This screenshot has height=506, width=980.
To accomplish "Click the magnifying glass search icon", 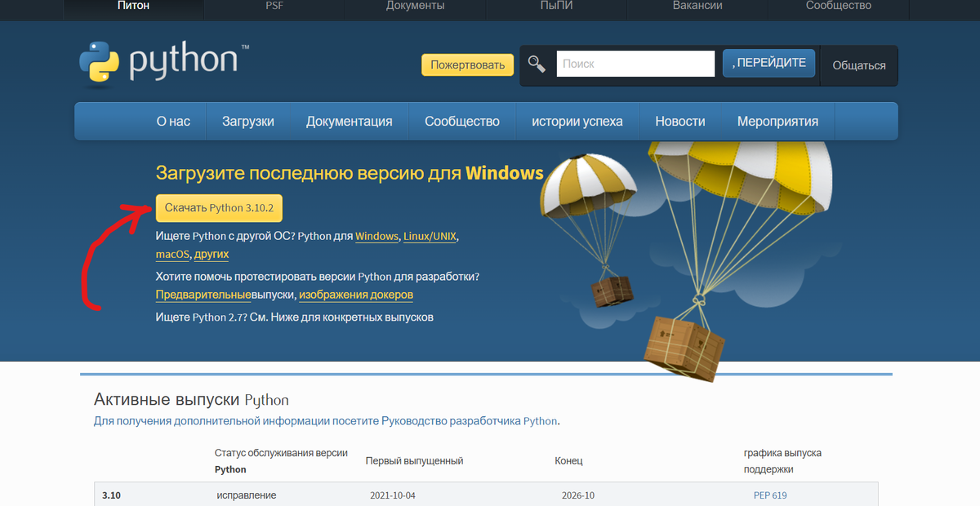I will (537, 64).
